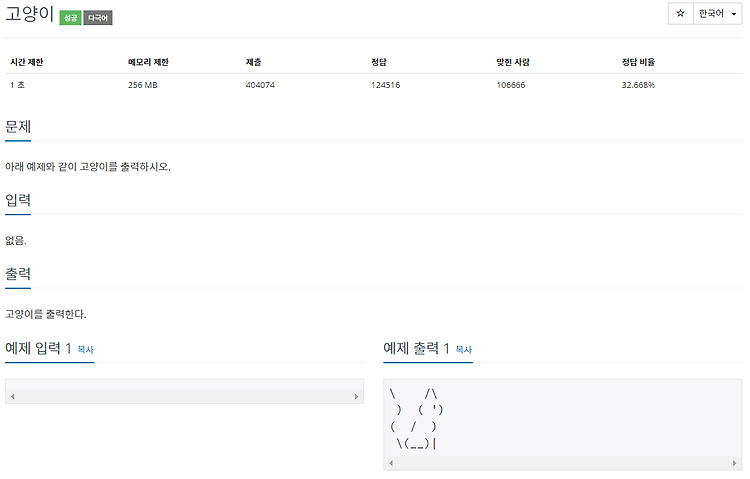Click right scroll arrow in sample output box
750x479 pixels.
tap(734, 463)
